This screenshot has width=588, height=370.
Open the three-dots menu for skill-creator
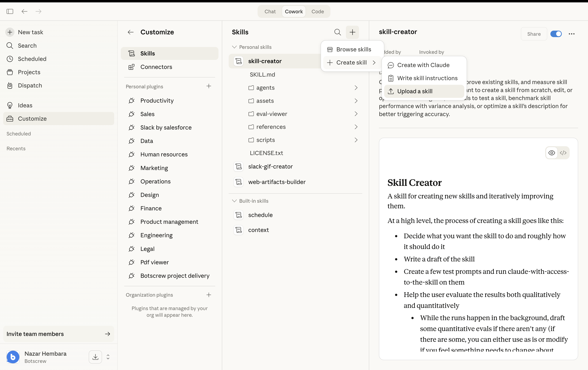571,34
